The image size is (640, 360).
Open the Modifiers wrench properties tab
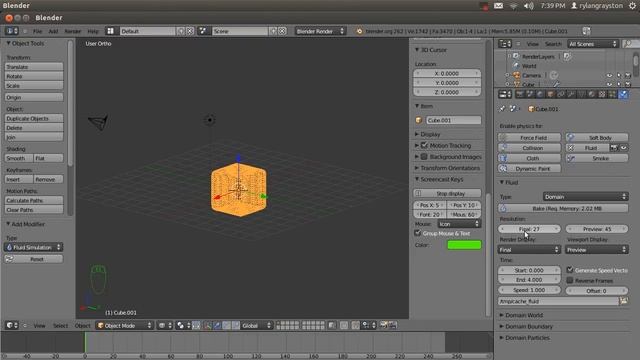point(571,94)
